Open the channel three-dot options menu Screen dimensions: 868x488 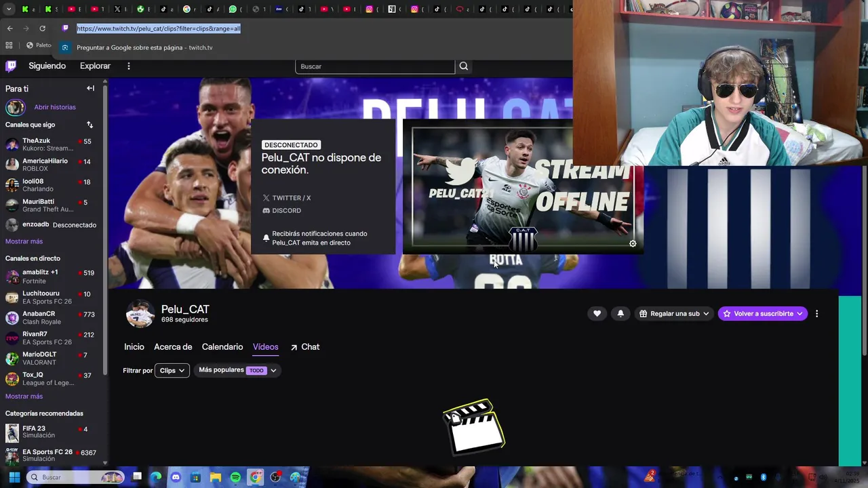[x=816, y=313]
